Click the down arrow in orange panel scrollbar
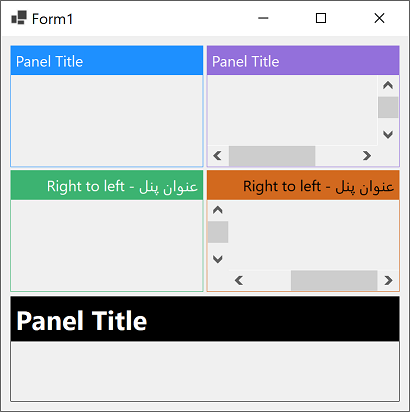The width and height of the screenshot is (410, 412). pyautogui.click(x=218, y=259)
